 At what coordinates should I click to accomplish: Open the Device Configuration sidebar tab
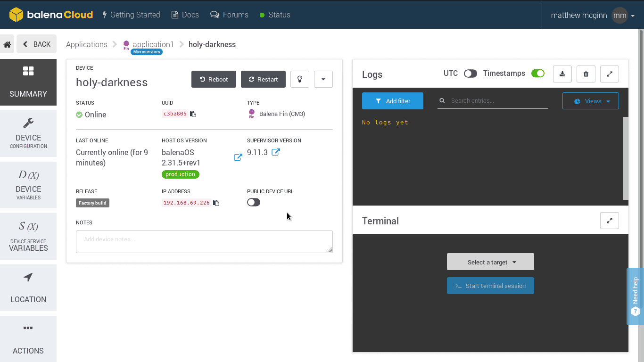28,133
